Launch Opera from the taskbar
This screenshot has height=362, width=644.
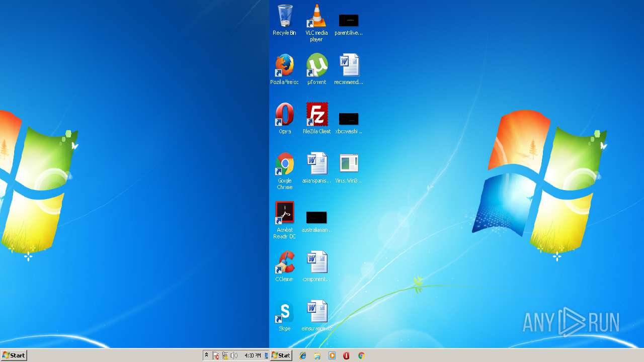click(346, 355)
